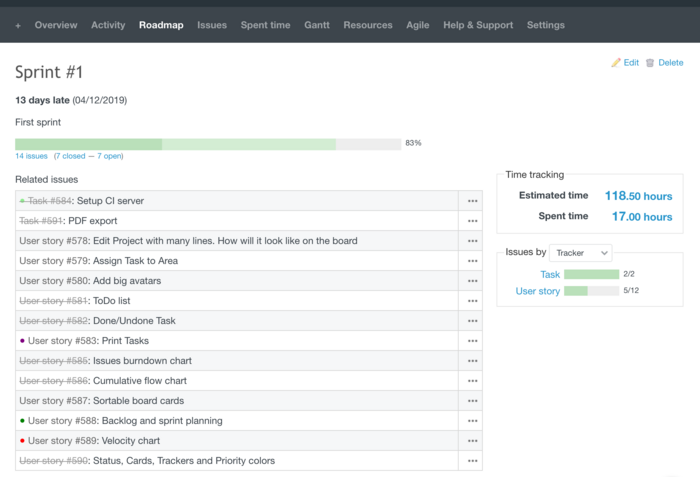700x477 pixels.
Task: Click ellipsis for Add big avatars
Action: [x=470, y=281]
